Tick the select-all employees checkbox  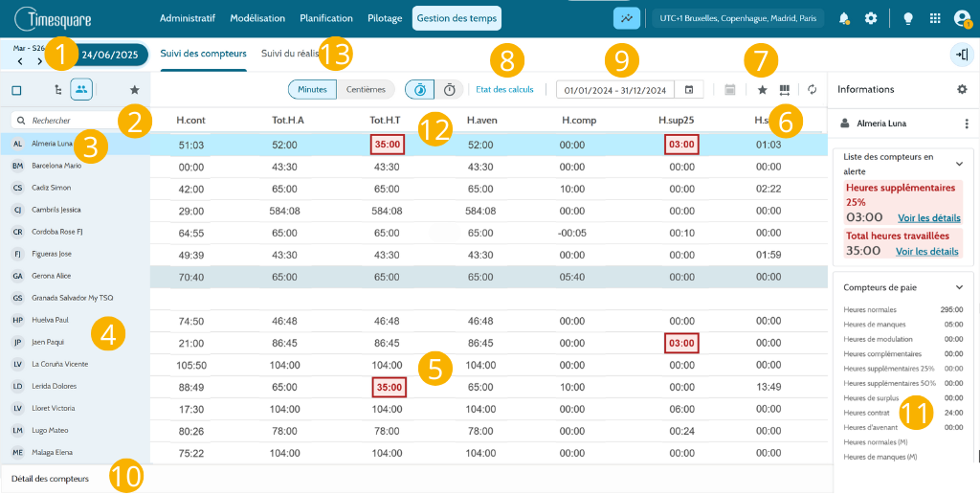click(17, 90)
